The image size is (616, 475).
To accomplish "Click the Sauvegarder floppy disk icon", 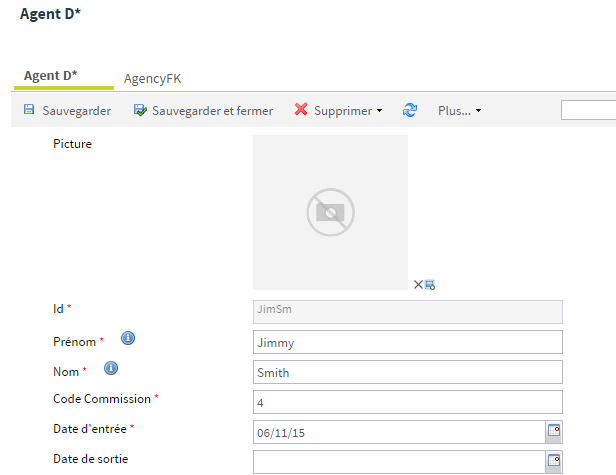I will click(x=29, y=110).
